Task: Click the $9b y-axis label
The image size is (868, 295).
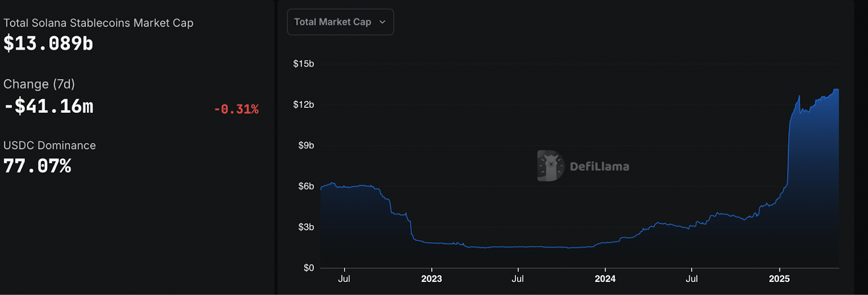Action: (306, 145)
